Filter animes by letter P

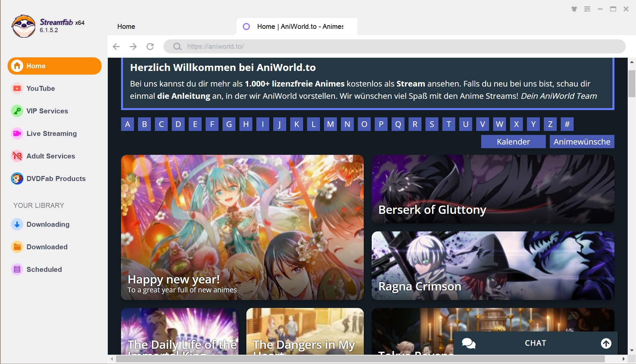pyautogui.click(x=381, y=124)
